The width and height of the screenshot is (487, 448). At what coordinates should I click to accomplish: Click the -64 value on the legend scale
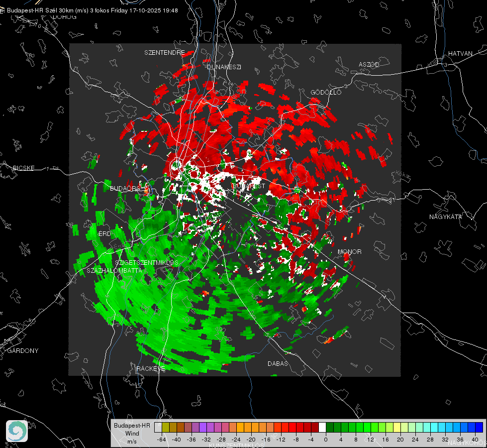(x=161, y=440)
